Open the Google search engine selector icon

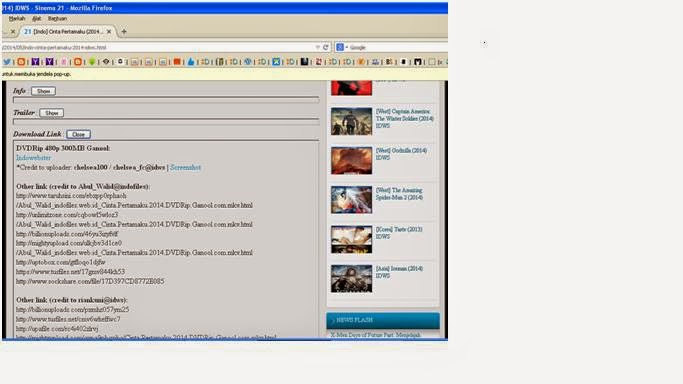tap(340, 47)
